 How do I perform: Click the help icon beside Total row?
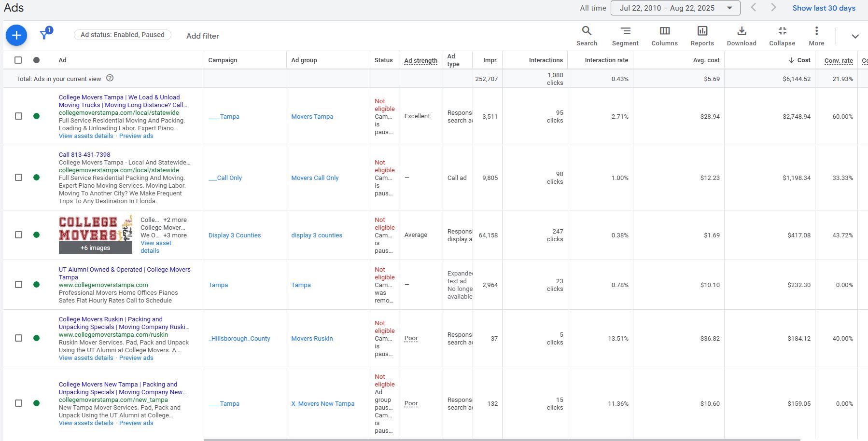click(110, 78)
